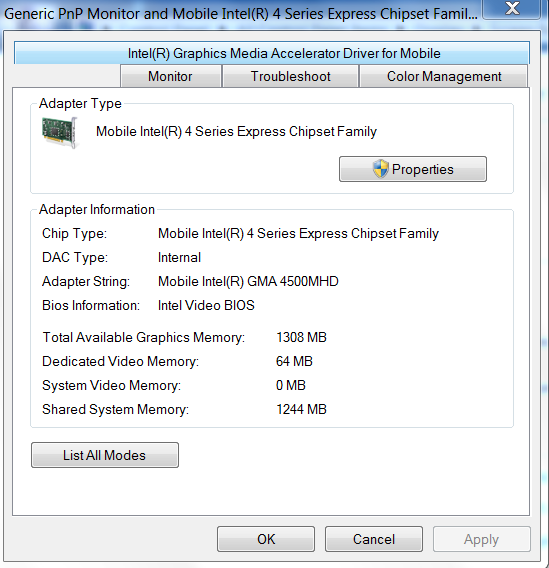Screen dimensions: 549x568
Task: Click the graphics adapter card icon
Action: pyautogui.click(x=60, y=132)
